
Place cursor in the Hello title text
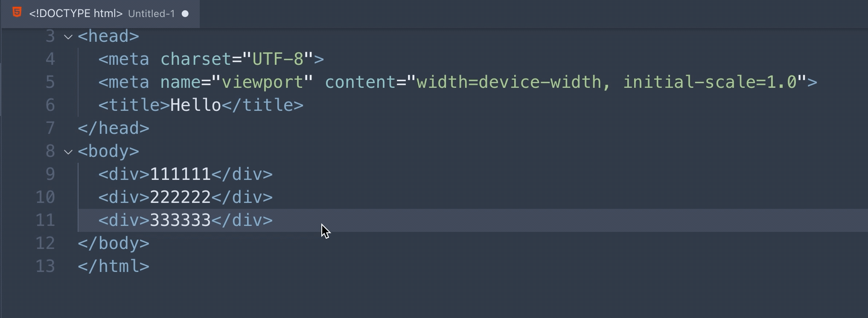(x=195, y=105)
